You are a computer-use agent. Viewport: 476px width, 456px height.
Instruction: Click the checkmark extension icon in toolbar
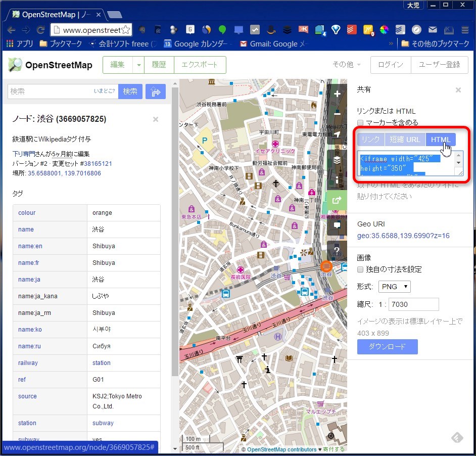255,30
